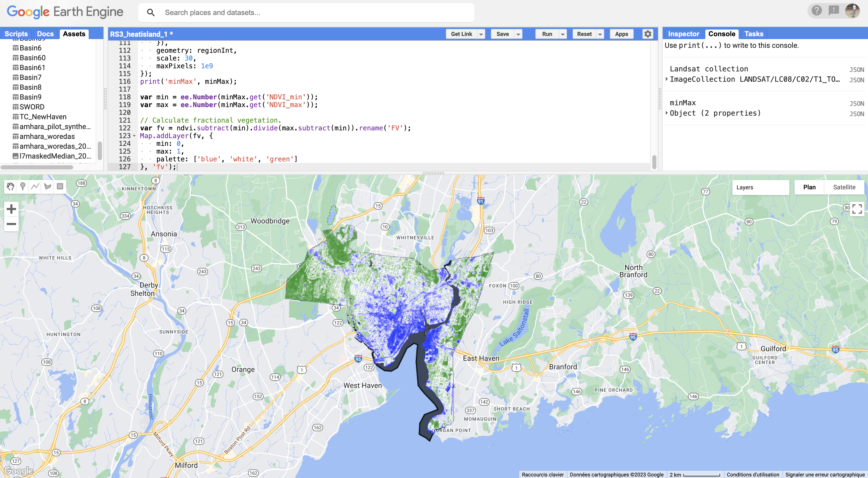Viewport: 868px width, 478px height.
Task: Expand the minMax Object in console
Action: tap(667, 113)
